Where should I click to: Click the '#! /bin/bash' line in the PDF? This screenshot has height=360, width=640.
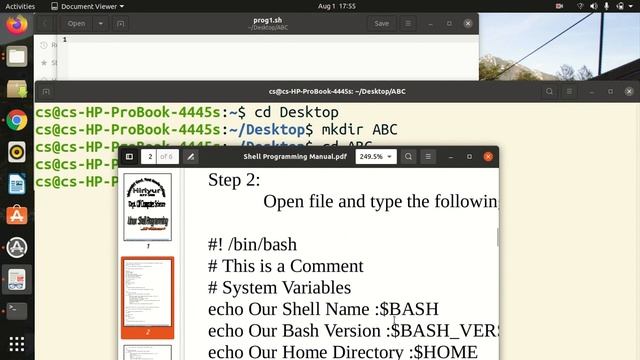(252, 244)
